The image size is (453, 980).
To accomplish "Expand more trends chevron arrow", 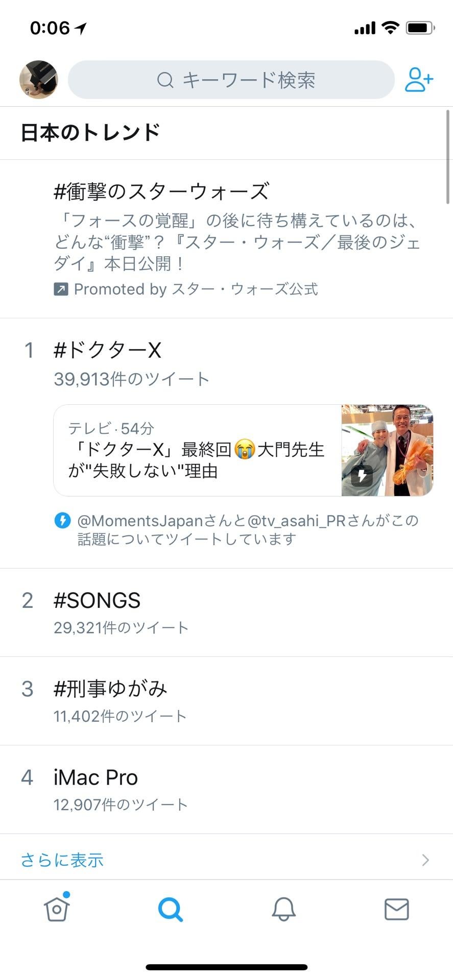I will [x=425, y=860].
